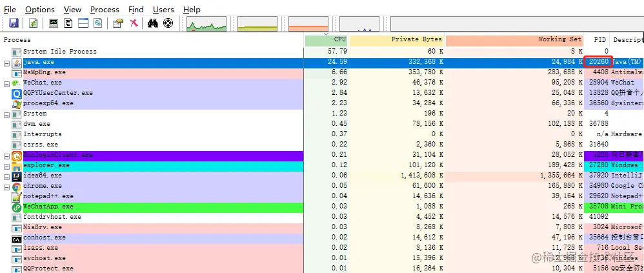
Task: Click the Refresh Now toolbar icon
Action: point(34,23)
